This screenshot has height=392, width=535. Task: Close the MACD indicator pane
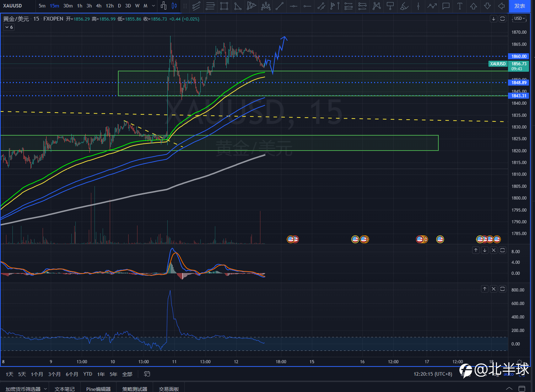point(494,250)
